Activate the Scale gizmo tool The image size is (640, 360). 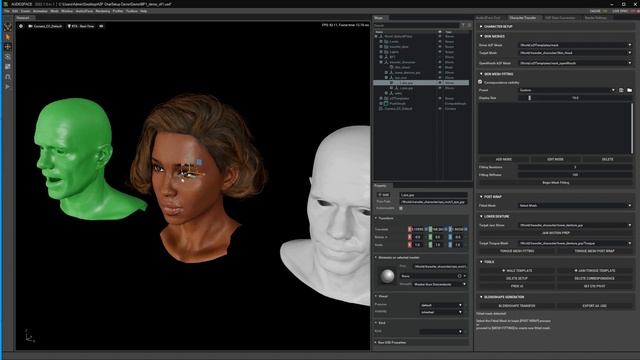click(8, 67)
